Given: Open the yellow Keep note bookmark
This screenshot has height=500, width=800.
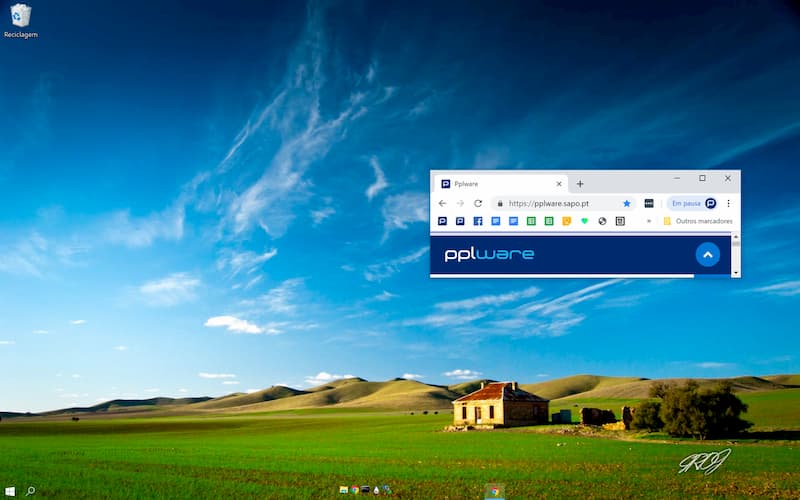Looking at the screenshot, I should coord(566,221).
